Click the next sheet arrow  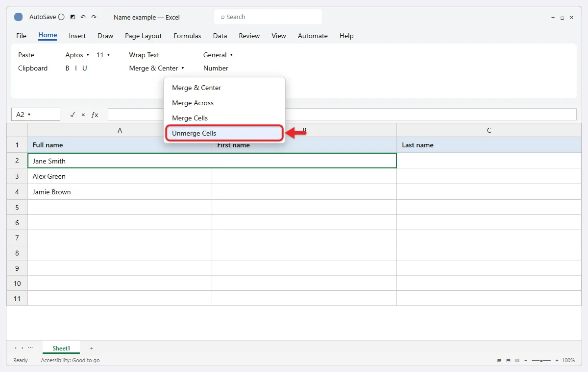(x=22, y=348)
